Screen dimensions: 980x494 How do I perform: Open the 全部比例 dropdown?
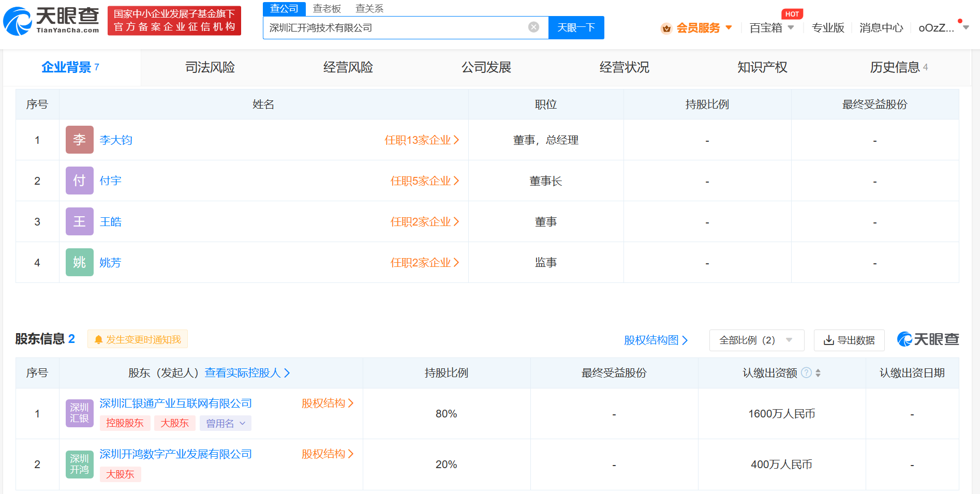[x=756, y=340]
